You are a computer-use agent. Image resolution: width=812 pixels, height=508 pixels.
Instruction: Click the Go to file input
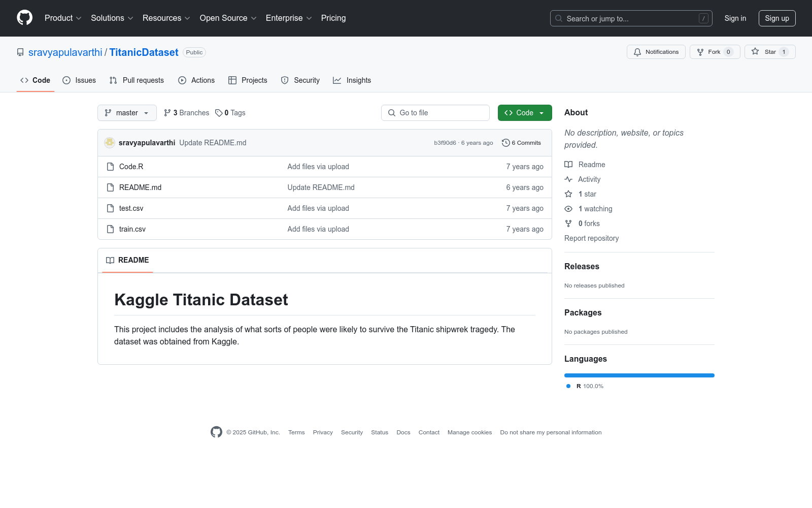pyautogui.click(x=435, y=113)
